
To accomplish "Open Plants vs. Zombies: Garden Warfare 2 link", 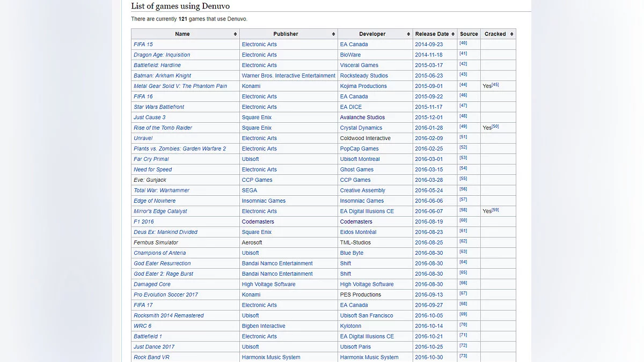I will point(180,149).
